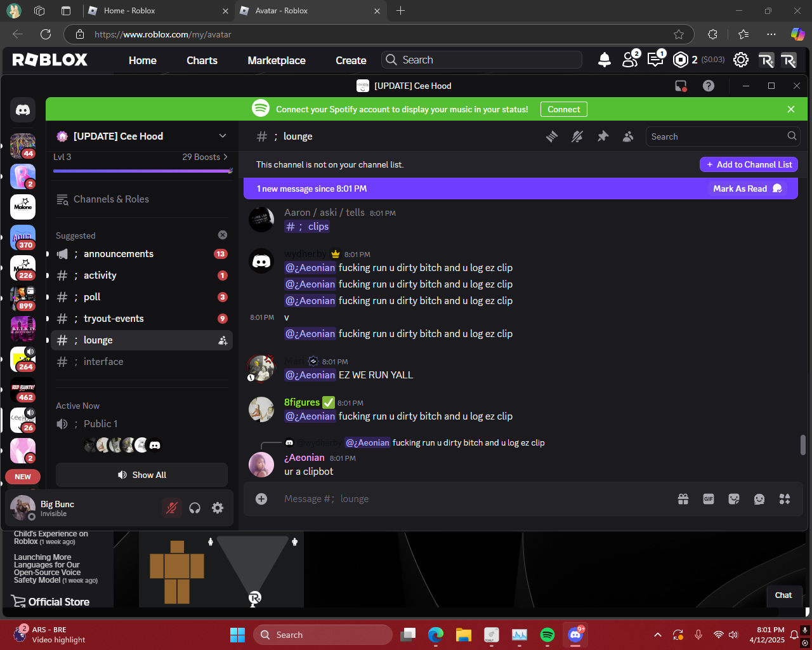Show hidden system tray icons
The height and width of the screenshot is (650, 812).
point(658,635)
